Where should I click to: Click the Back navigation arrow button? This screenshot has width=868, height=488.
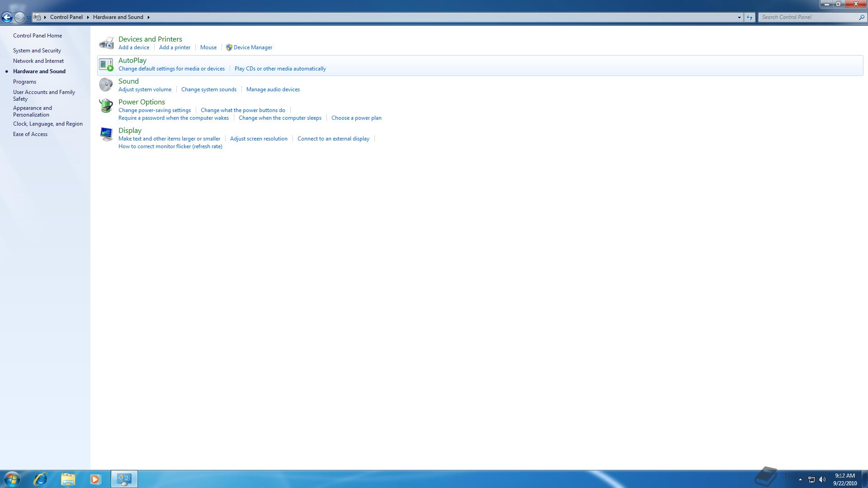click(x=7, y=17)
